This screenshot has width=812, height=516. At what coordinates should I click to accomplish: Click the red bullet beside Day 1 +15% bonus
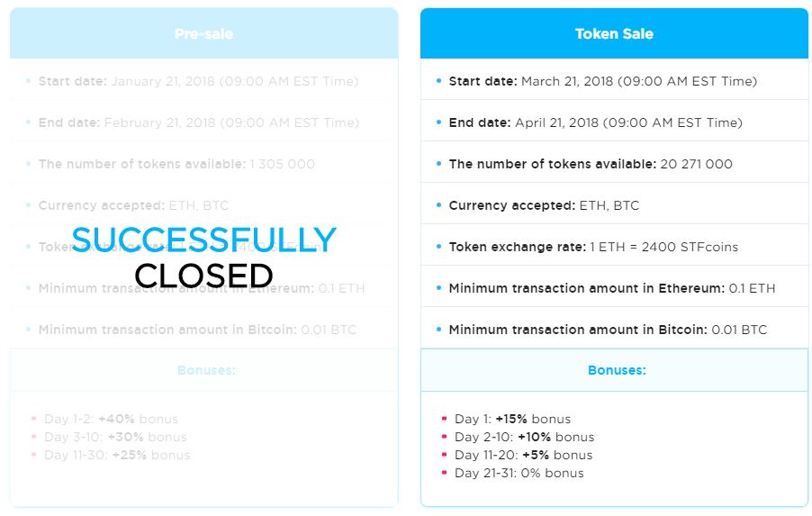[x=445, y=418]
